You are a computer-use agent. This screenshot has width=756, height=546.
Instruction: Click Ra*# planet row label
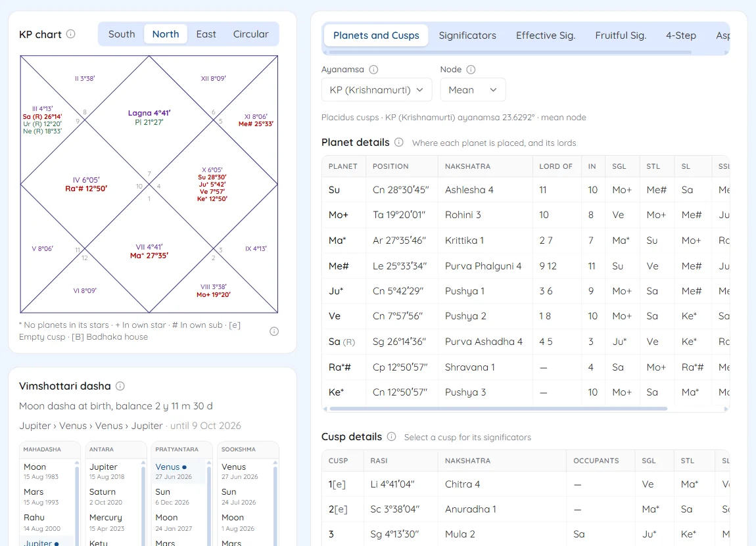(339, 367)
